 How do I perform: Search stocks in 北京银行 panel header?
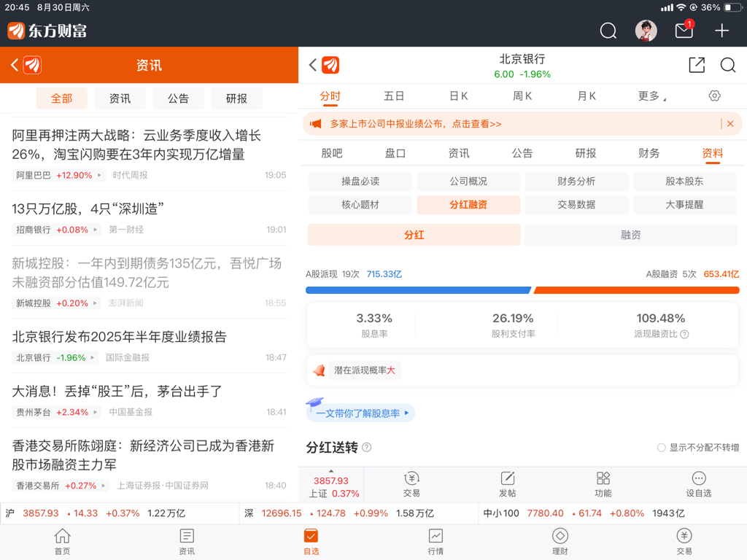coord(727,65)
